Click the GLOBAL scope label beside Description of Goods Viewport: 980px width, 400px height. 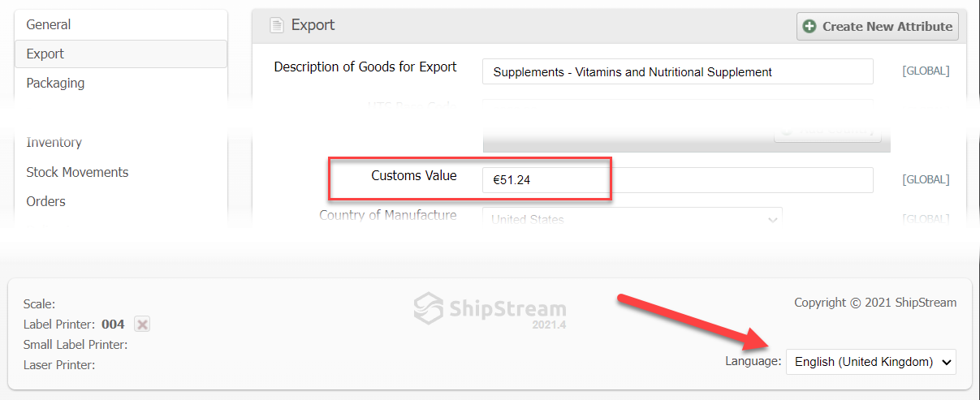click(x=926, y=71)
